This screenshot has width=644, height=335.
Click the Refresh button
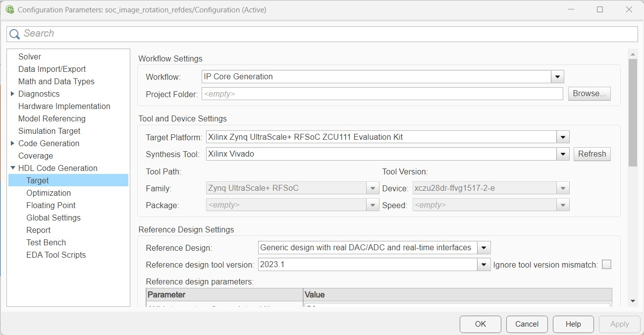(592, 154)
